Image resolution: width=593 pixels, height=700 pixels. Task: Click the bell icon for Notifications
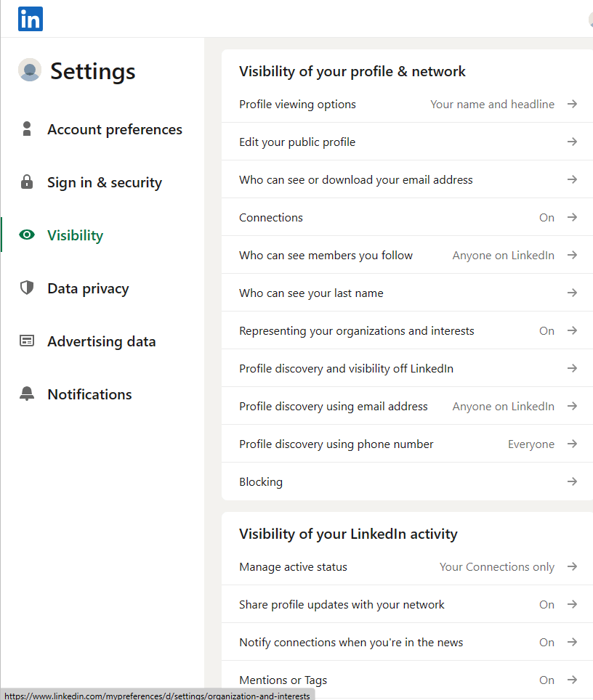pos(27,394)
